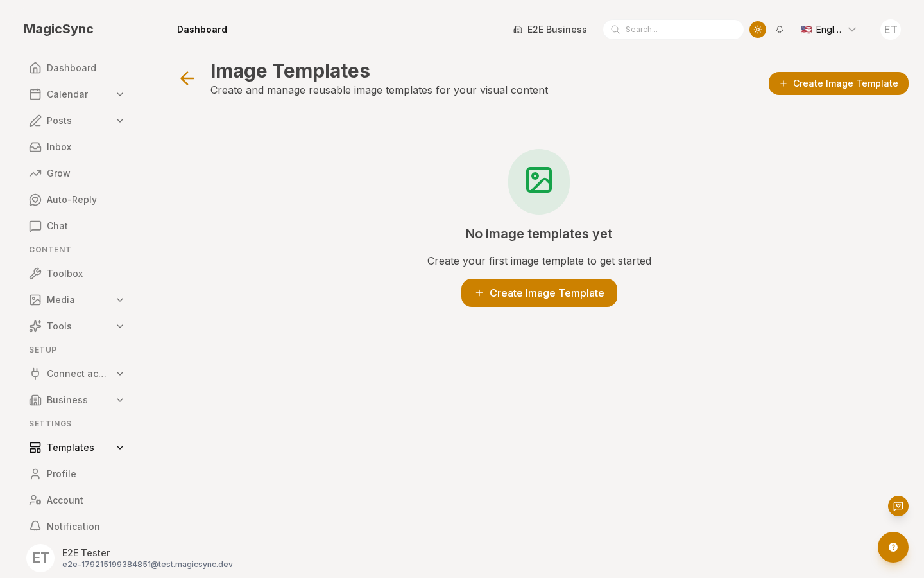The image size is (924, 578).
Task: Click the E2E Business building icon
Action: (x=518, y=30)
